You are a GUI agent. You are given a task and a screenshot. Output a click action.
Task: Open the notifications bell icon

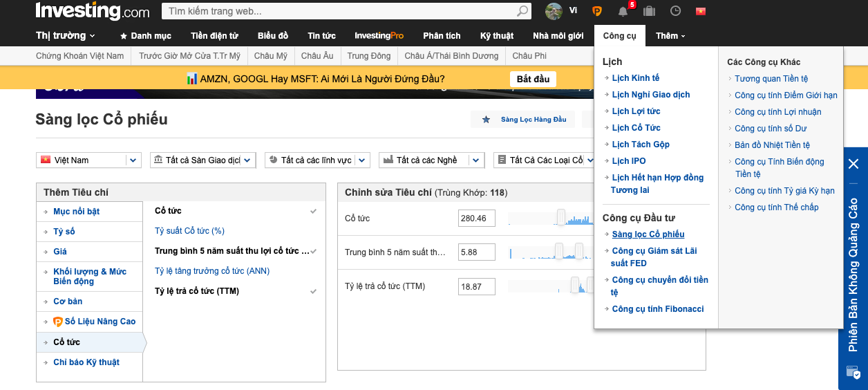click(623, 11)
